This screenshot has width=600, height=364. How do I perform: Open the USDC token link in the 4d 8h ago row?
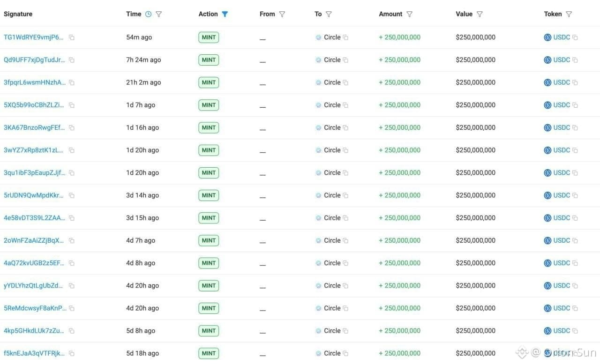pyautogui.click(x=562, y=263)
